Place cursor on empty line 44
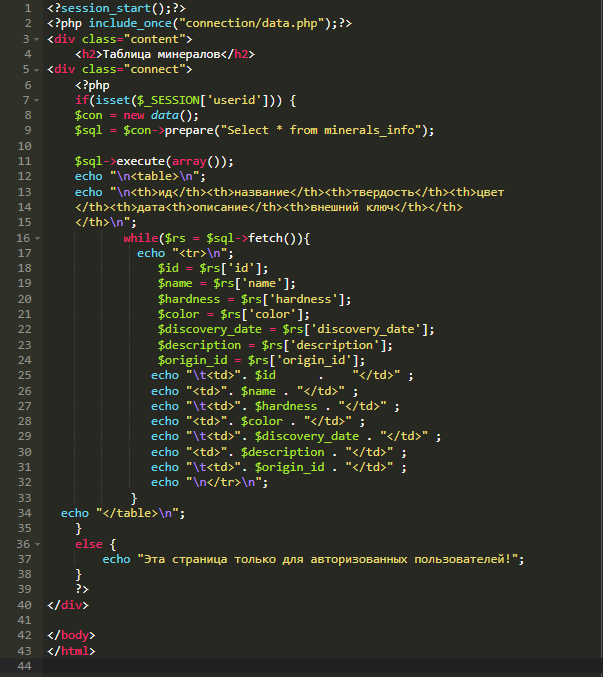This screenshot has width=603, height=677. coord(323,666)
